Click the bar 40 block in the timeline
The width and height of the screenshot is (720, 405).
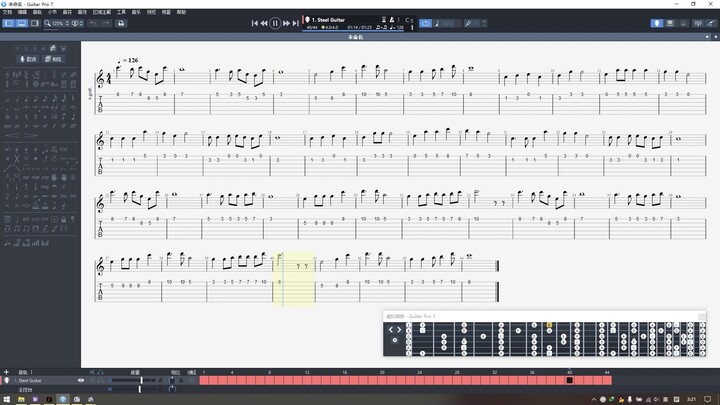point(569,380)
